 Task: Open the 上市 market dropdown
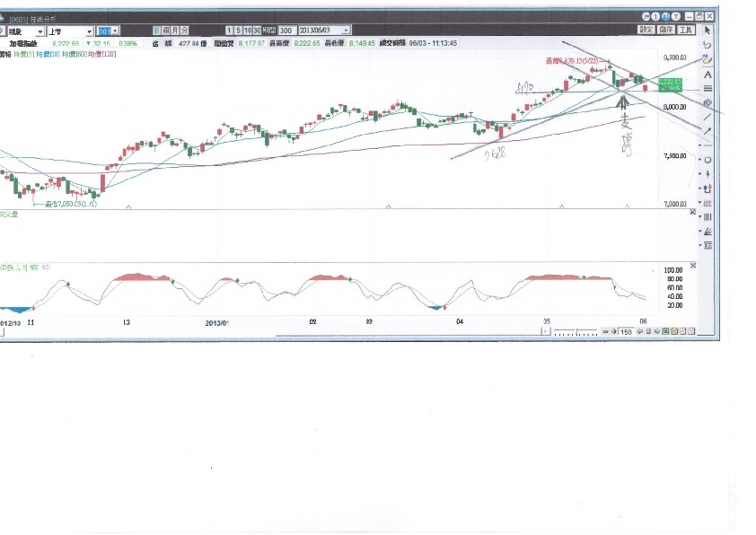point(89,31)
